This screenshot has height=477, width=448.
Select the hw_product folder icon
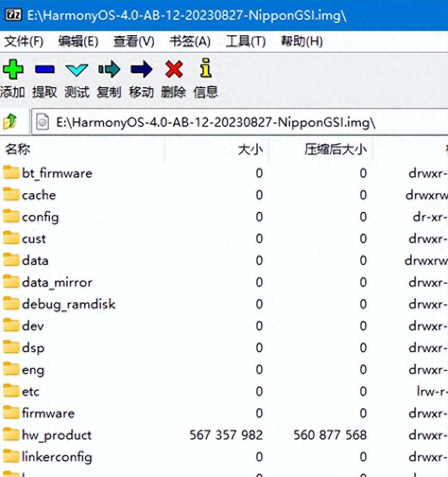[11, 435]
